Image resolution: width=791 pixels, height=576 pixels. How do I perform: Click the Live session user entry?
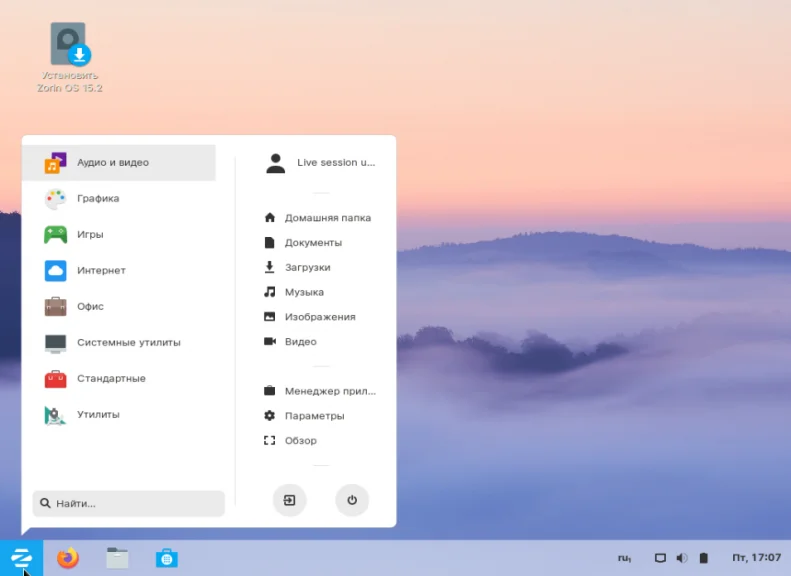(320, 162)
